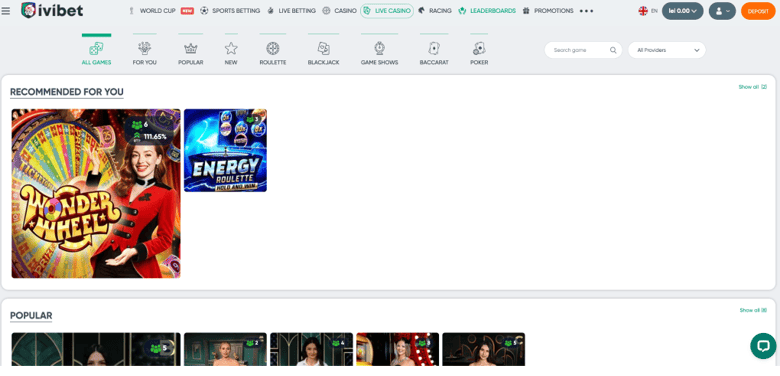780x376 pixels.
Task: Open Promotions page
Action: (x=554, y=10)
